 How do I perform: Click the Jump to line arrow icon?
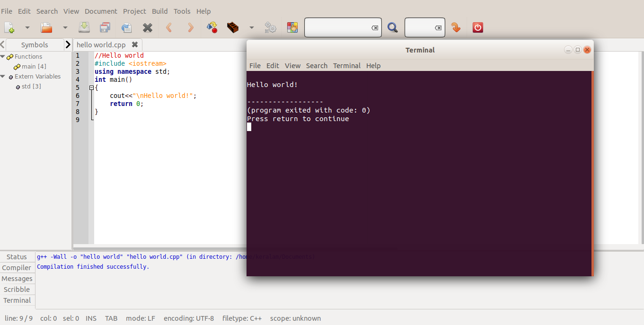[456, 27]
